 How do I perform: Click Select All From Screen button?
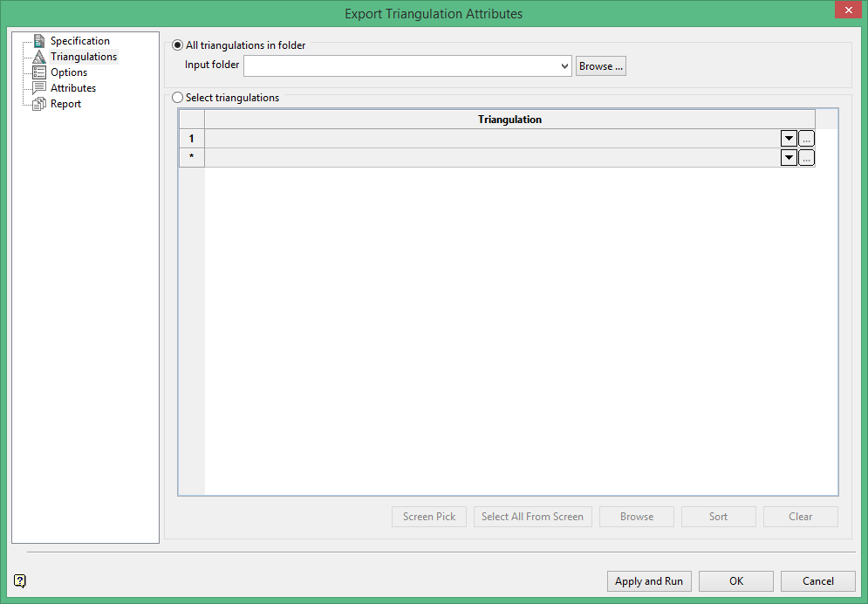pos(532,517)
